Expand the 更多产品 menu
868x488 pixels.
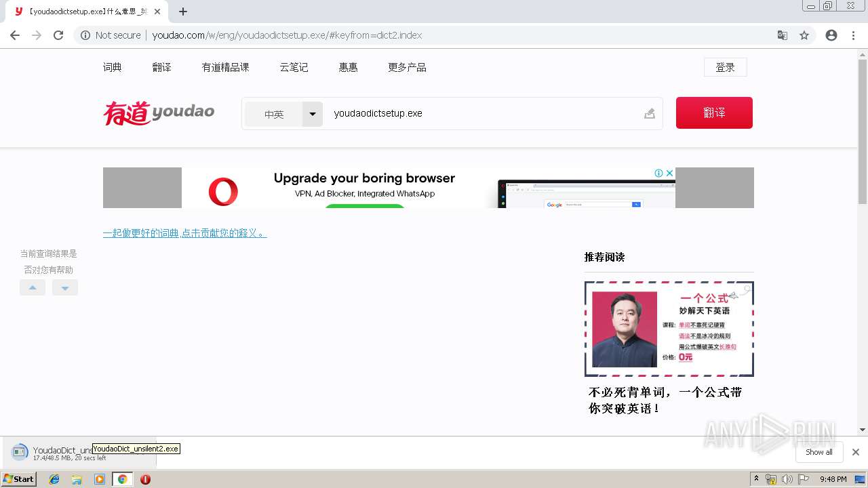pos(407,67)
